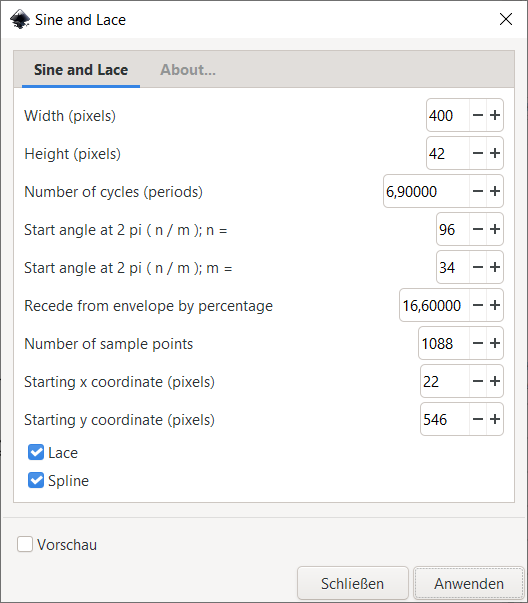Increase Number of sample points
The width and height of the screenshot is (528, 603).
pyautogui.click(x=495, y=343)
